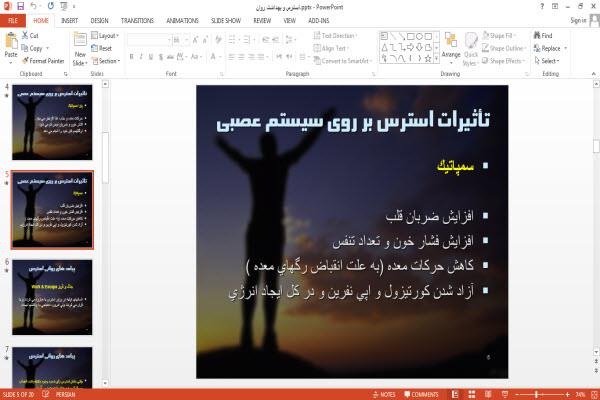Activate the Format Painter tool
Image resolution: width=600 pixels, height=400 pixels.
click(43, 61)
